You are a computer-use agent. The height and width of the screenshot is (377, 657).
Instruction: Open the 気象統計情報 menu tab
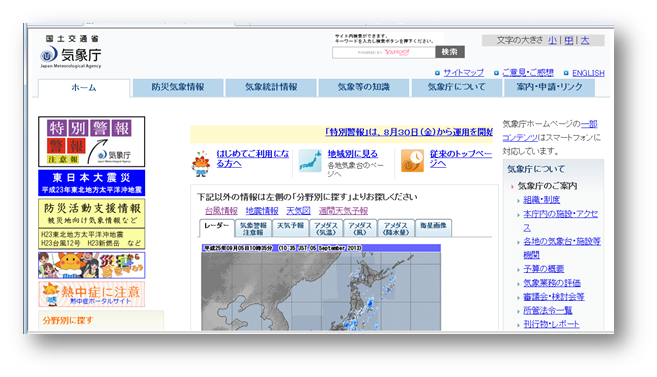click(x=271, y=87)
